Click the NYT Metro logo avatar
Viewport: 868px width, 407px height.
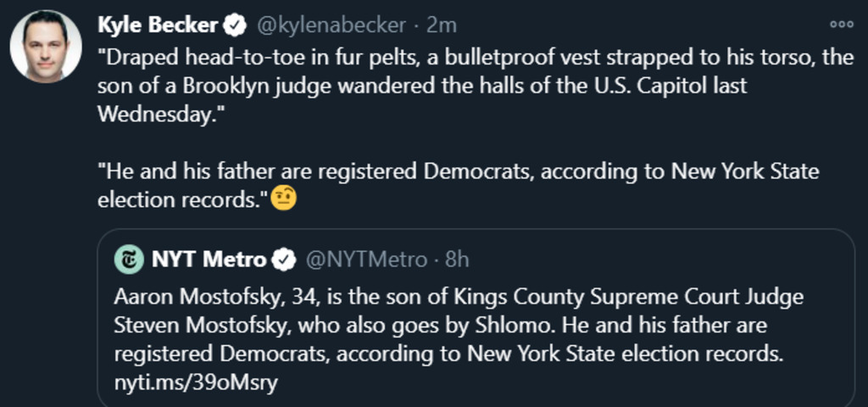tap(129, 259)
